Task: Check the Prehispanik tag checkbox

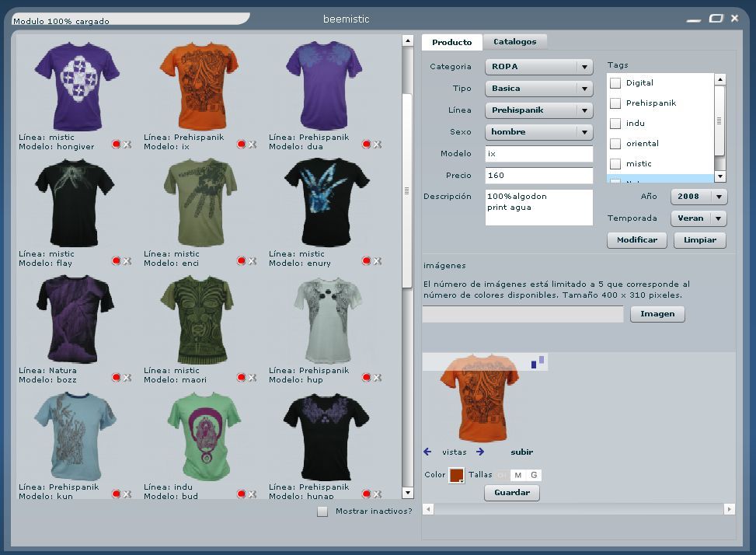Action: pos(615,103)
